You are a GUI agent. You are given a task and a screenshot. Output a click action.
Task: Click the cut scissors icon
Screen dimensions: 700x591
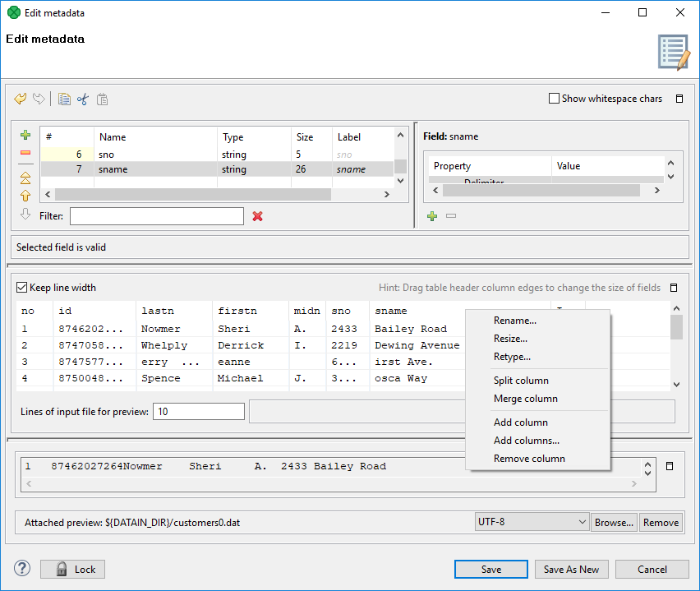coord(82,99)
